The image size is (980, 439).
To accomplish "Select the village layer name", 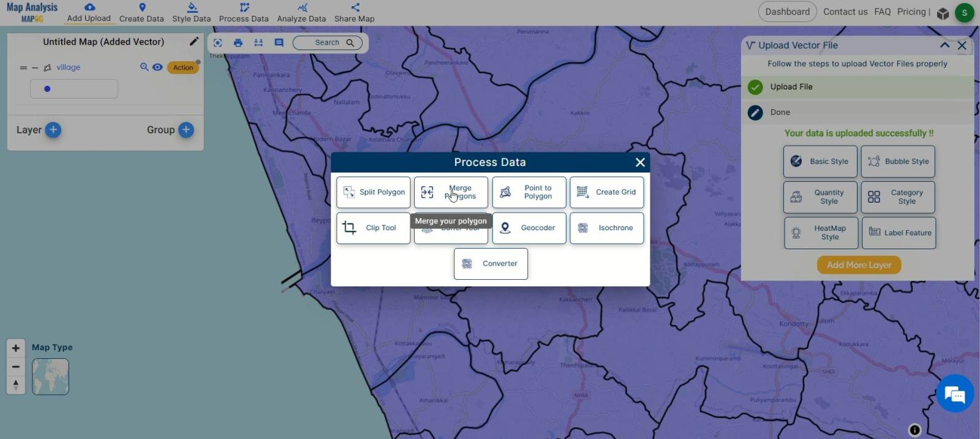I will click(69, 67).
